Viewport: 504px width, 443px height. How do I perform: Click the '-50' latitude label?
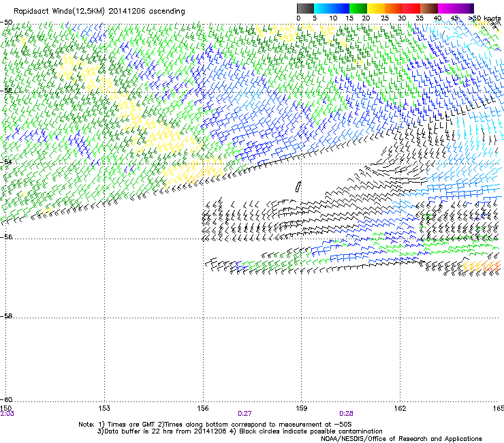tap(6, 22)
